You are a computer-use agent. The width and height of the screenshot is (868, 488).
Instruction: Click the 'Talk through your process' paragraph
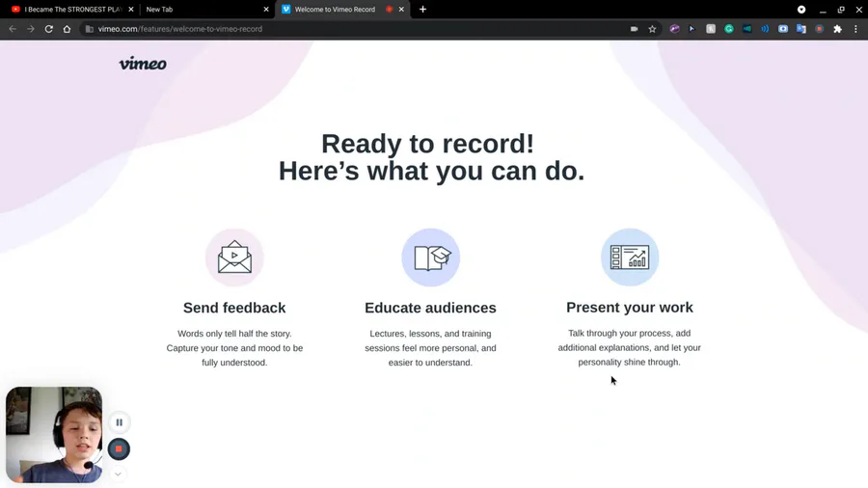[x=630, y=347]
